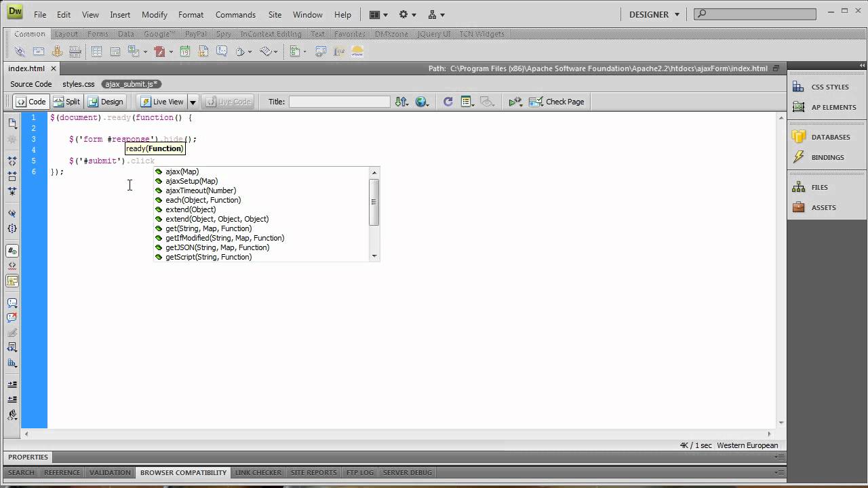Click the Refresh Design View icon
This screenshot has height=488, width=868.
point(448,102)
